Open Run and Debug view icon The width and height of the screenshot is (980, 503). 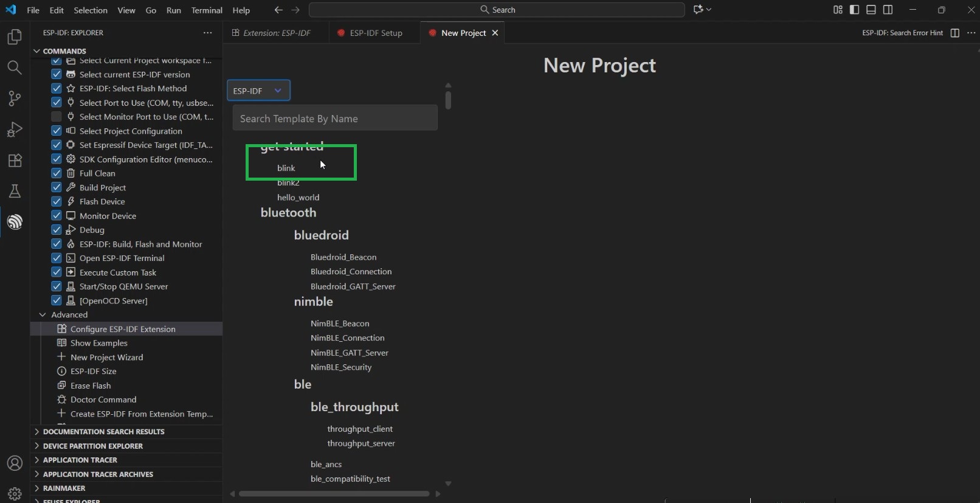[15, 130]
